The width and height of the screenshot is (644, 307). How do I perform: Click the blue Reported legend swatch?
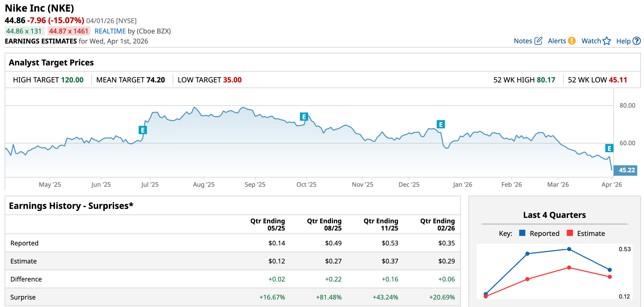point(522,233)
